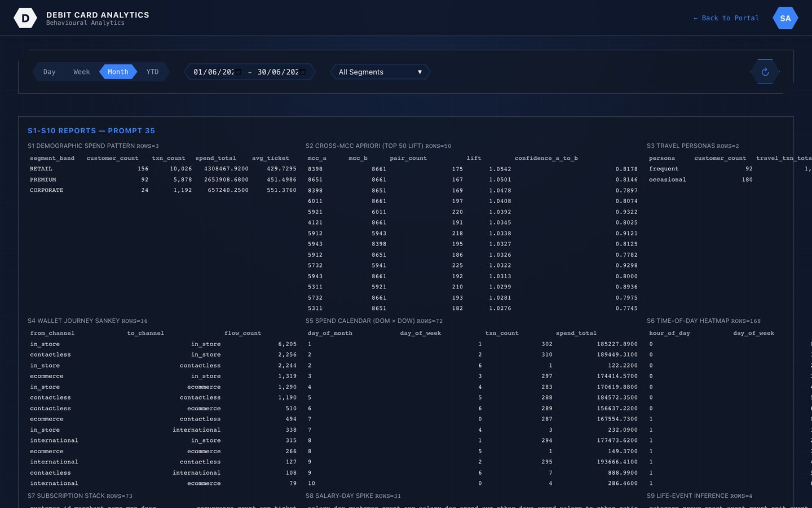This screenshot has height=508, width=812.
Task: Click the avg_ticket column header
Action: pyautogui.click(x=270, y=158)
